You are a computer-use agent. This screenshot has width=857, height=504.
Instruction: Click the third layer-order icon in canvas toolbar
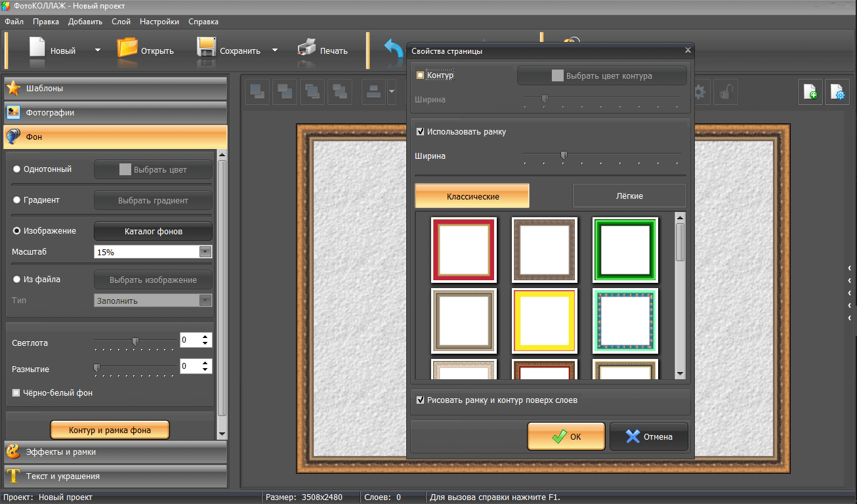pyautogui.click(x=312, y=93)
